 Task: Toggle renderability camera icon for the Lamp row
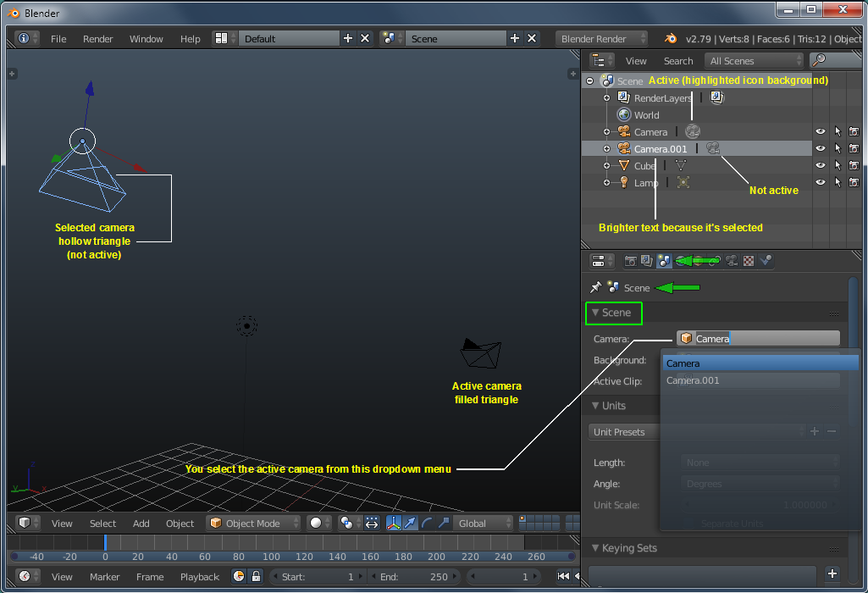click(854, 182)
